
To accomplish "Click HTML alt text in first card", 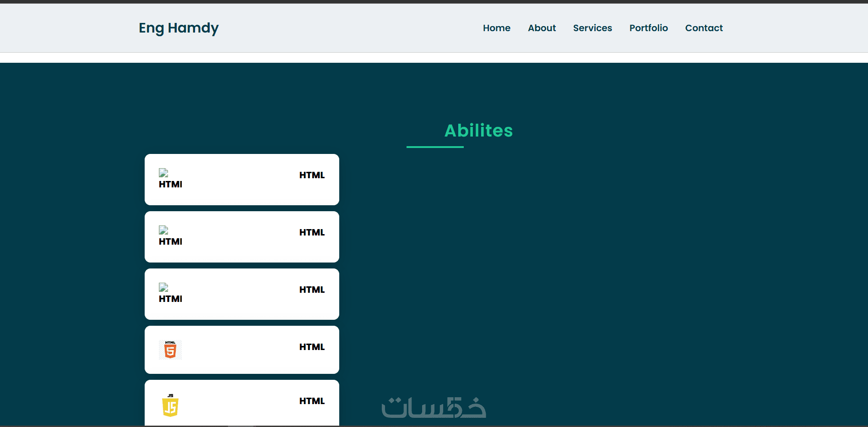I will (x=170, y=184).
